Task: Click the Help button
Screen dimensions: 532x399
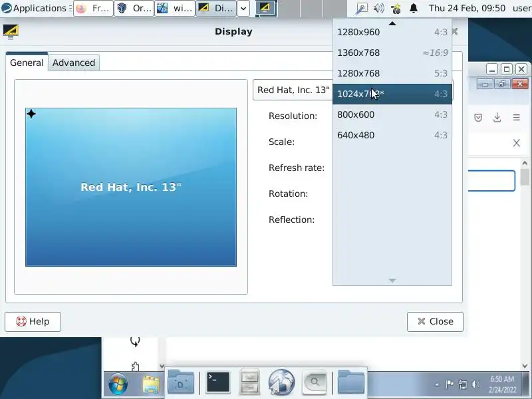Action: 33,321
